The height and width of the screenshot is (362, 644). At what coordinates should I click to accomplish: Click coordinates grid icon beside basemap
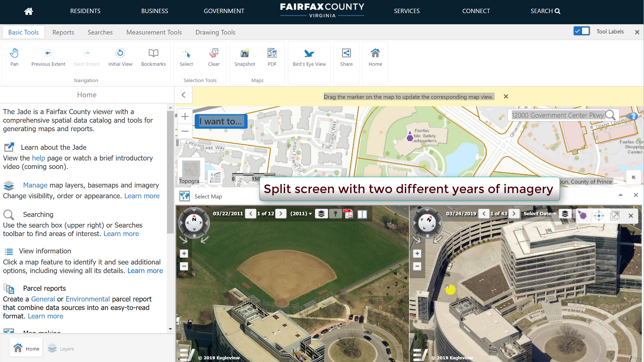tap(215, 177)
